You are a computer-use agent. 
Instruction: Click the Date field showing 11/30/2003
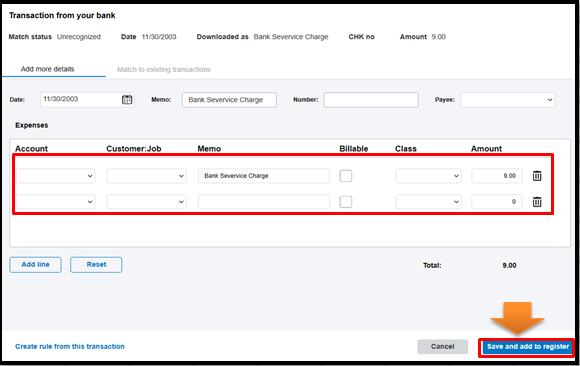point(87,100)
